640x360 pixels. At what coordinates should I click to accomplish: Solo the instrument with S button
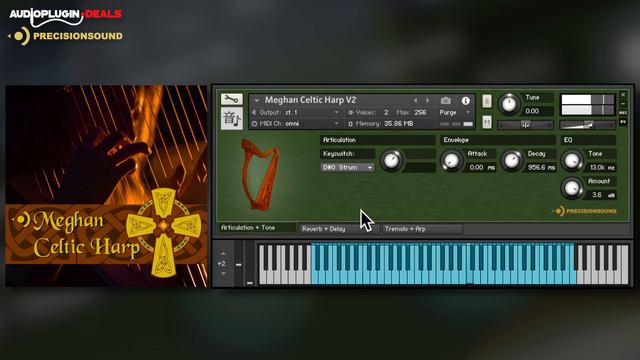[487, 101]
